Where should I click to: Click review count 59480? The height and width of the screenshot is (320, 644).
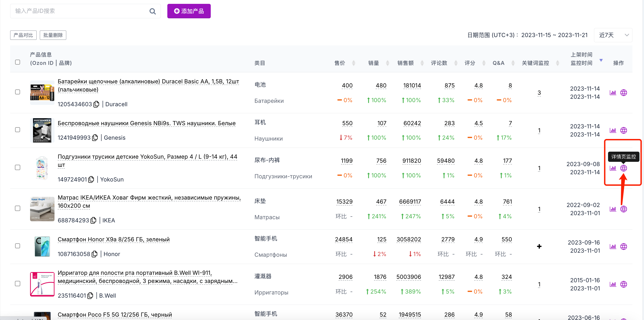(446, 161)
